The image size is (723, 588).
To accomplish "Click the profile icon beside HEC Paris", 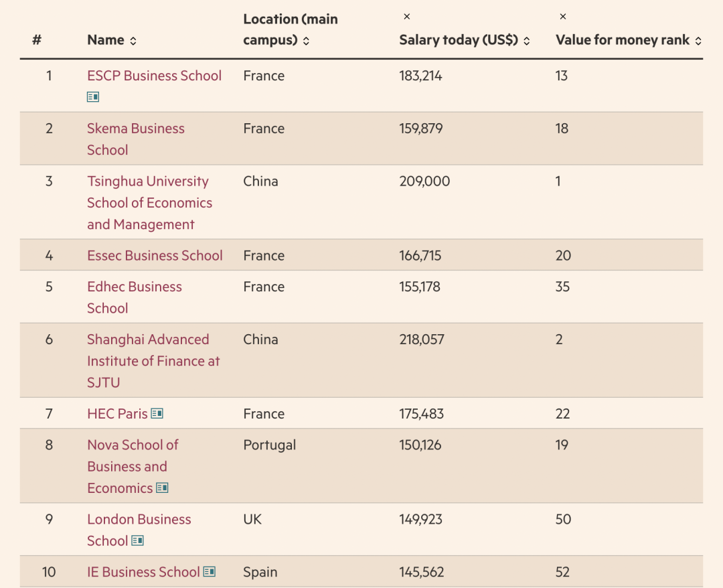I will pyautogui.click(x=157, y=413).
